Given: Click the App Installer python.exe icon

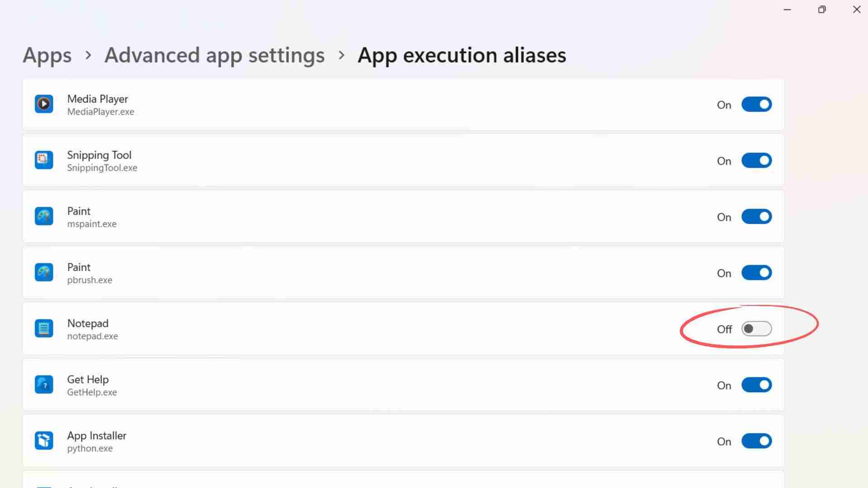Looking at the screenshot, I should click(44, 441).
